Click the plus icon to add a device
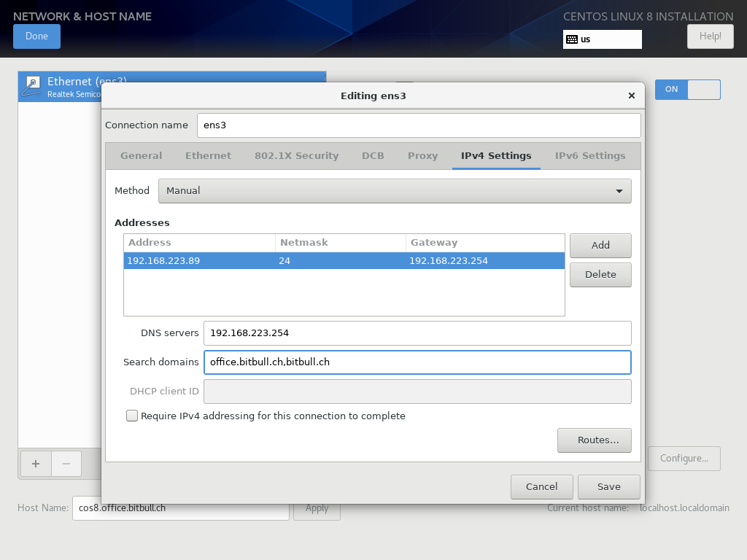 pyautogui.click(x=36, y=464)
